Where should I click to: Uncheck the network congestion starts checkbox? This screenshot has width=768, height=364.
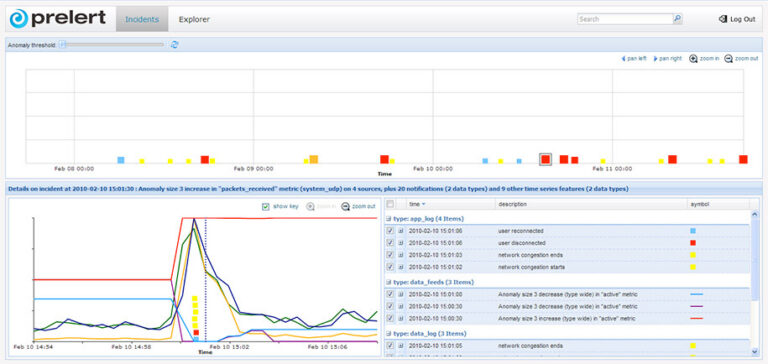pos(390,267)
